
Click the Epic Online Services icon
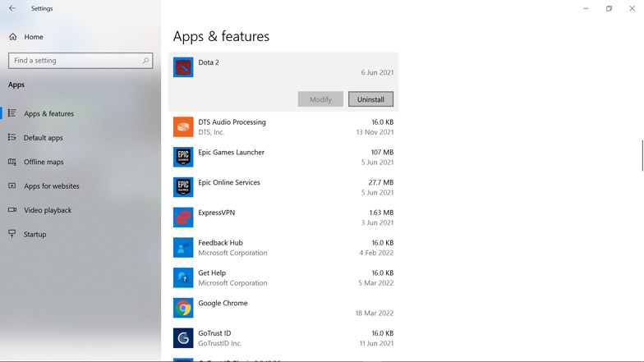pos(183,187)
